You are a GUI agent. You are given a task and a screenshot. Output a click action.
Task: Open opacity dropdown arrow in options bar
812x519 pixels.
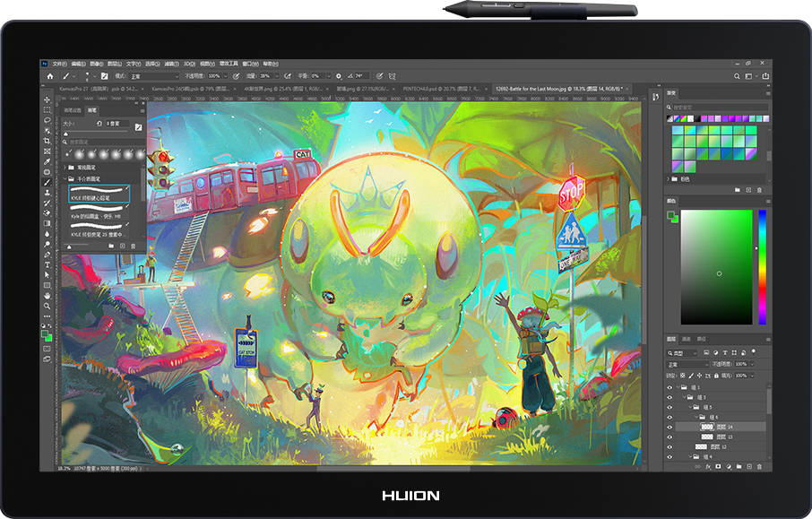click(x=225, y=76)
